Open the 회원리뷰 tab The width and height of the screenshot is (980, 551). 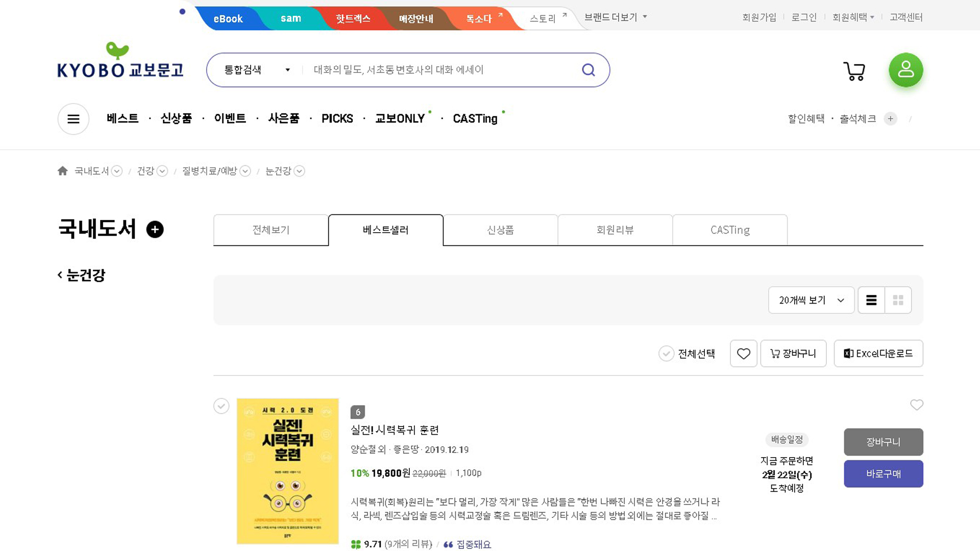[x=615, y=230]
